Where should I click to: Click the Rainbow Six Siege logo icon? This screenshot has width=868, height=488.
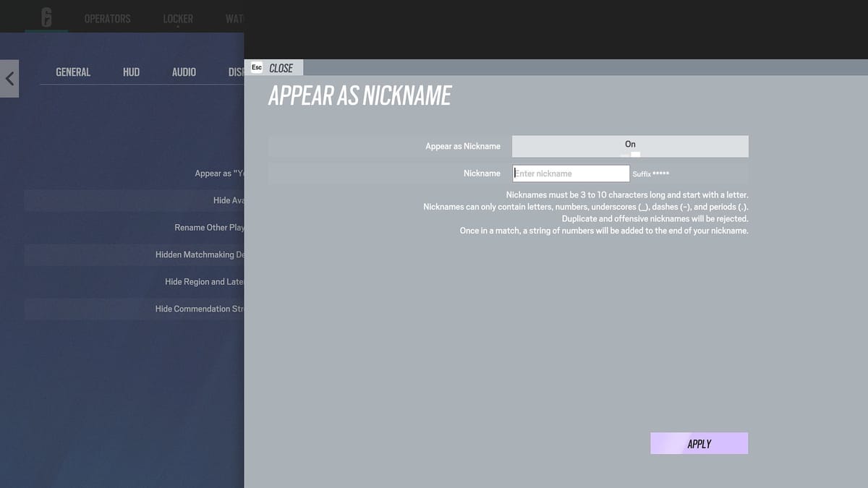click(x=46, y=17)
